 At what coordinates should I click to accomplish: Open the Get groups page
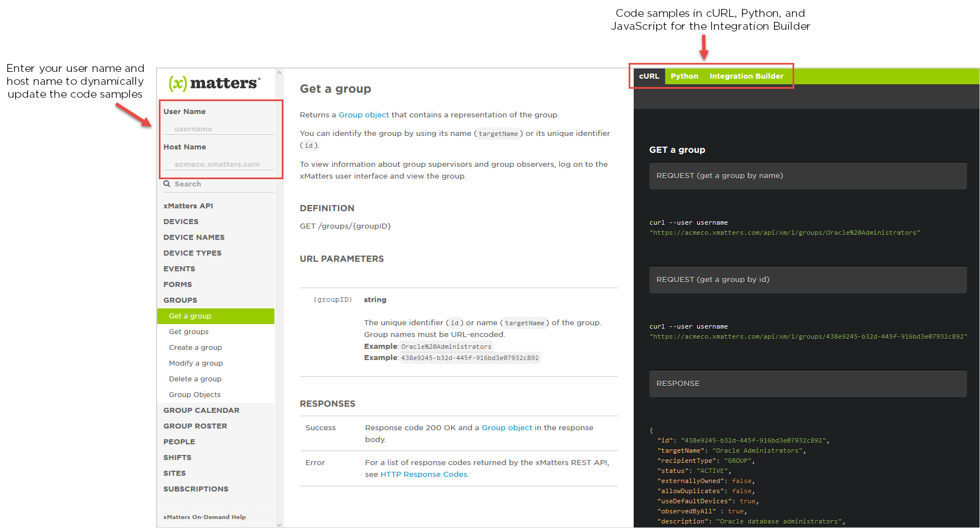click(189, 332)
